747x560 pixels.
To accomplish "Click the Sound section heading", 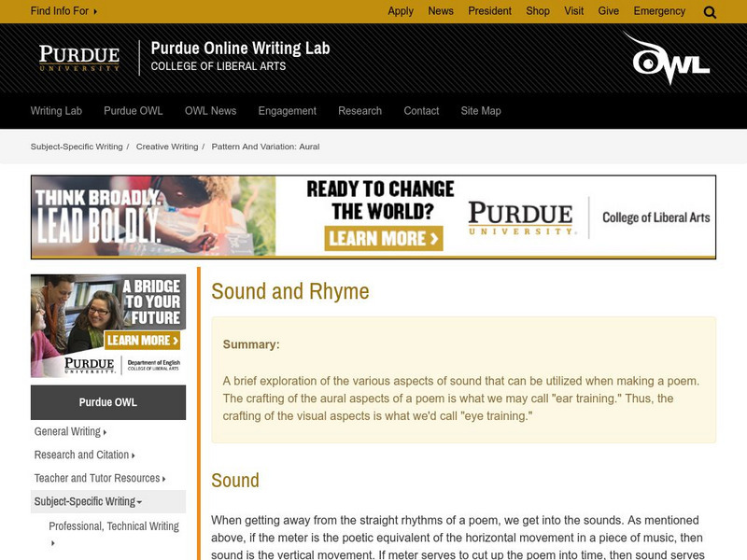I will 235,481.
